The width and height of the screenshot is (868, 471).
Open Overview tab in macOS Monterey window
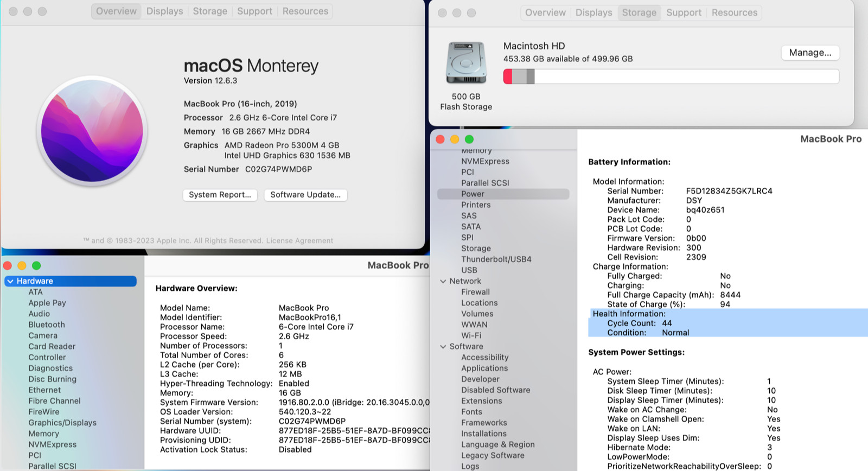tap(116, 11)
